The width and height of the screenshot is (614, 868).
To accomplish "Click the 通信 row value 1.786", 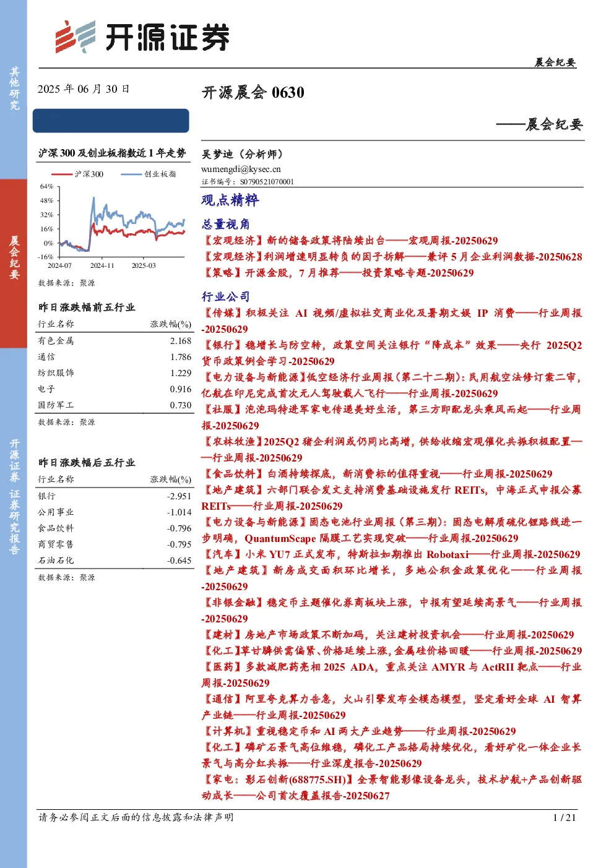I will pos(181,357).
